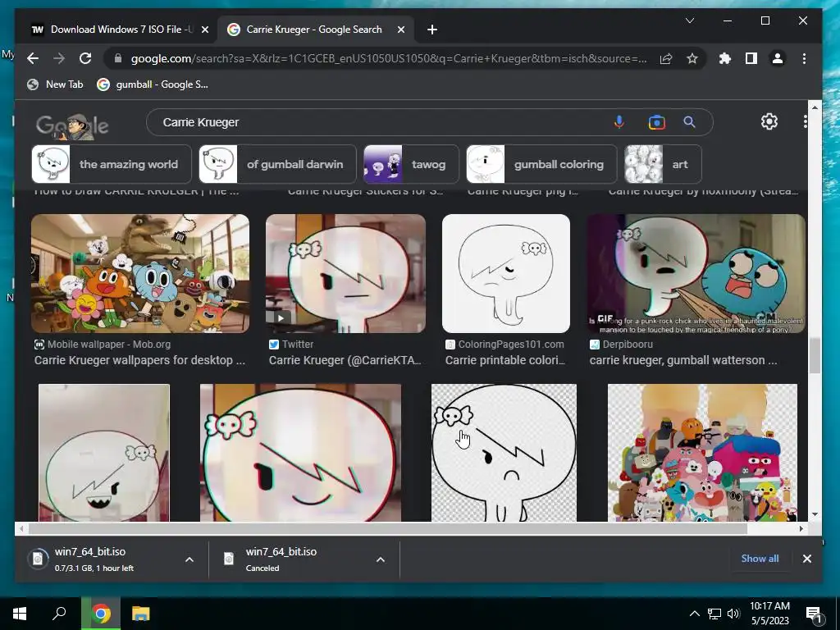Reload the Google Images page
Image resolution: width=840 pixels, height=630 pixels.
pos(85,58)
